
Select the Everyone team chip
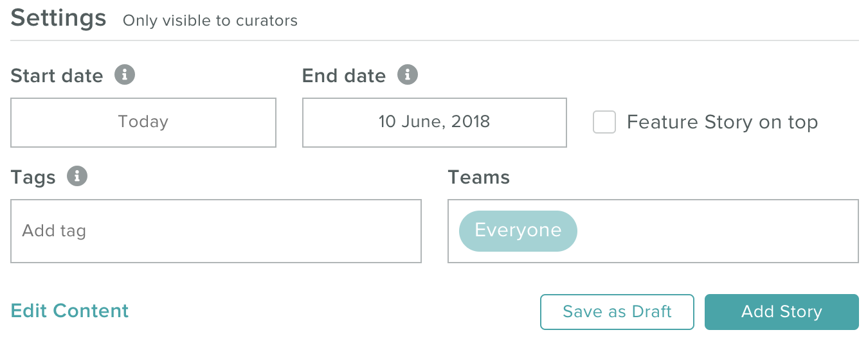[518, 230]
